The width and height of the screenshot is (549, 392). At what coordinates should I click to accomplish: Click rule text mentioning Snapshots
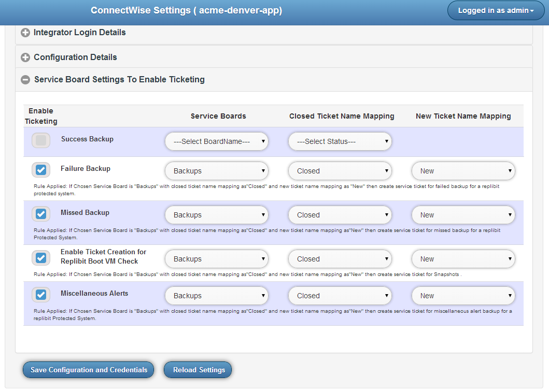[x=247, y=274]
